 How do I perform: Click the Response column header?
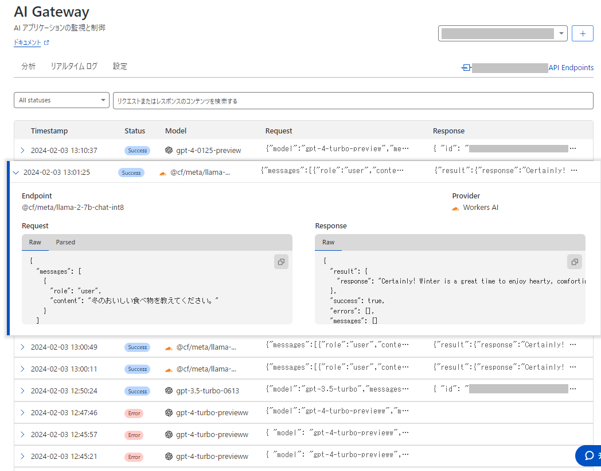pos(448,131)
